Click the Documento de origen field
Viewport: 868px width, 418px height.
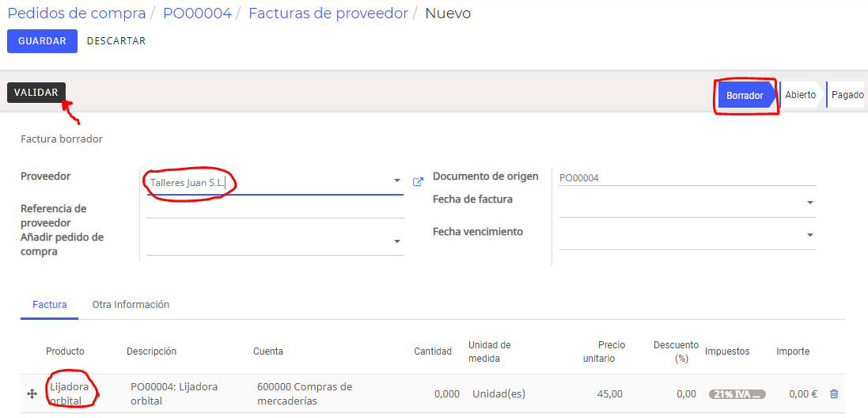pyautogui.click(x=688, y=177)
